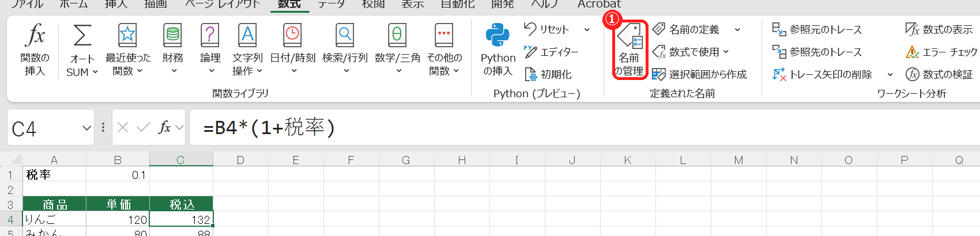Open the Python Editor (エディター)
980x236 pixels.
[551, 52]
